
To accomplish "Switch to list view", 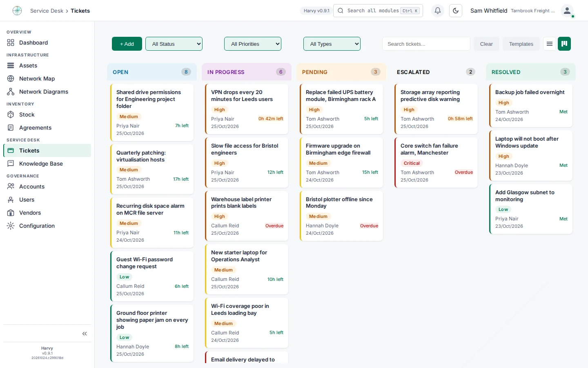I will click(x=550, y=44).
